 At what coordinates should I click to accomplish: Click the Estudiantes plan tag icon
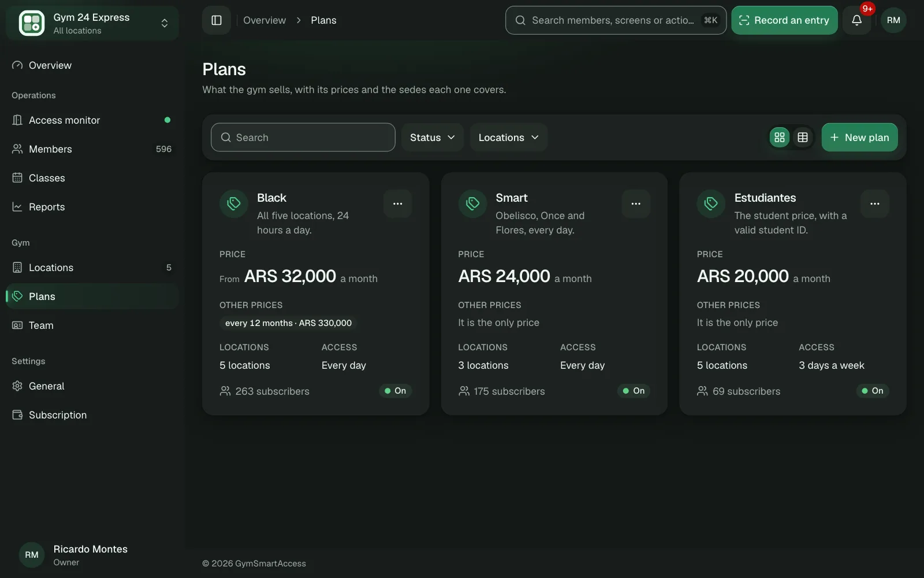711,203
